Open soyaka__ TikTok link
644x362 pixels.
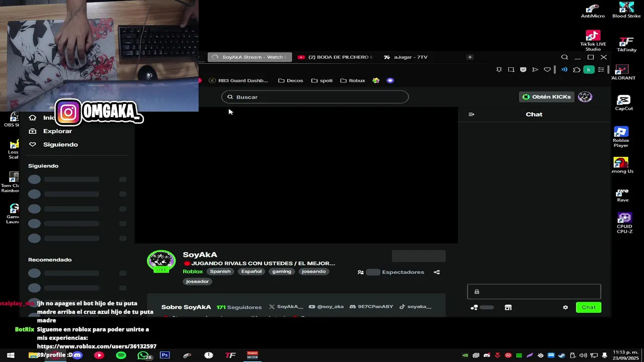(x=416, y=307)
